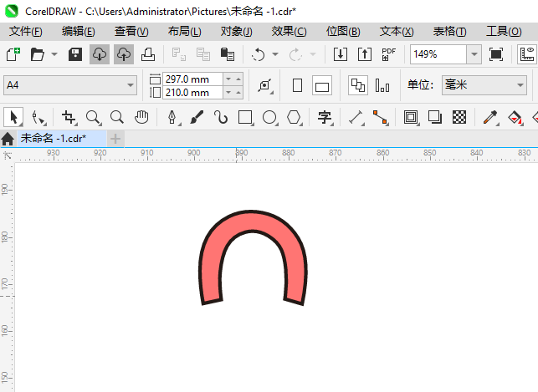Click the plus button for new document tab
This screenshot has height=392, width=538.
coord(115,139)
